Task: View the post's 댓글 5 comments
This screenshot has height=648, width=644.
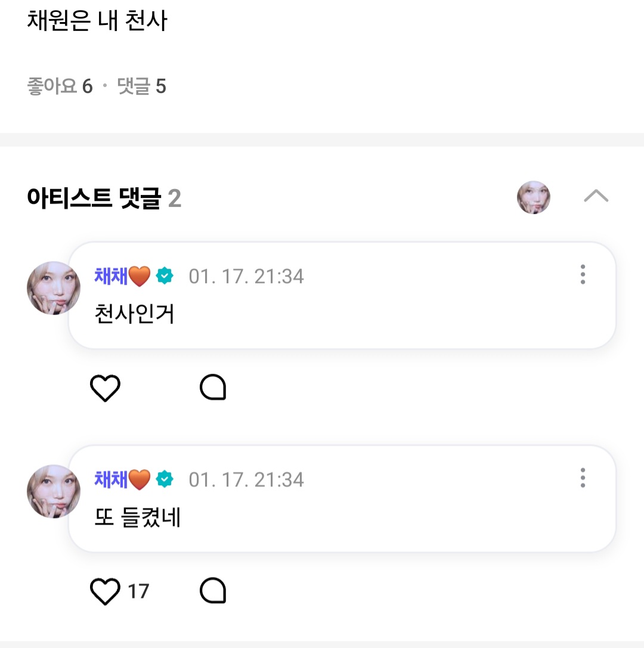Action: point(141,87)
